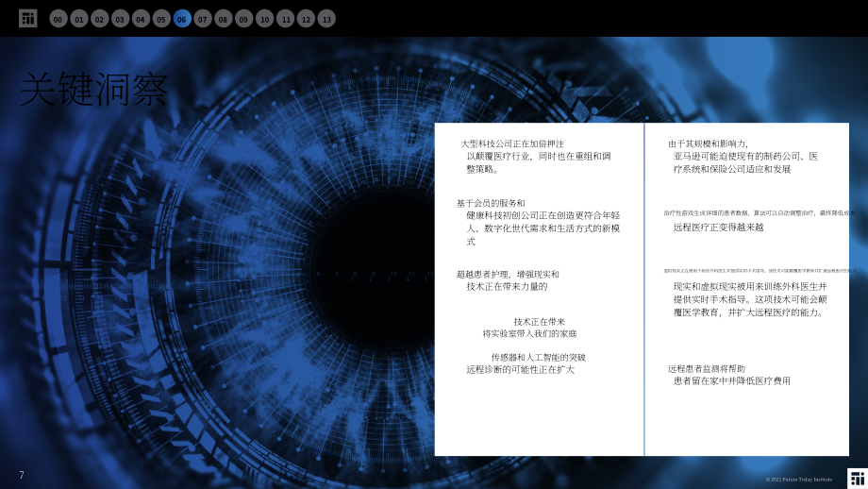Select the line 传感器和人工智能的突破
This screenshot has height=489, width=868.
(538, 357)
